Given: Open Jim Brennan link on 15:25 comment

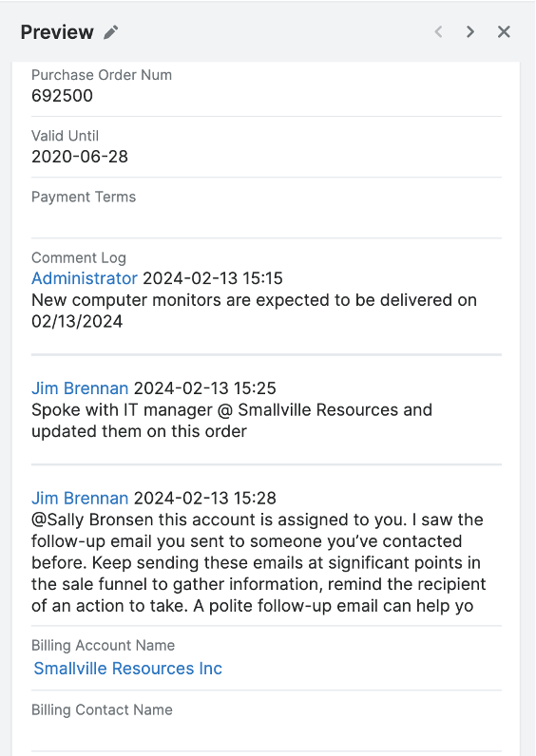Looking at the screenshot, I should 80,388.
